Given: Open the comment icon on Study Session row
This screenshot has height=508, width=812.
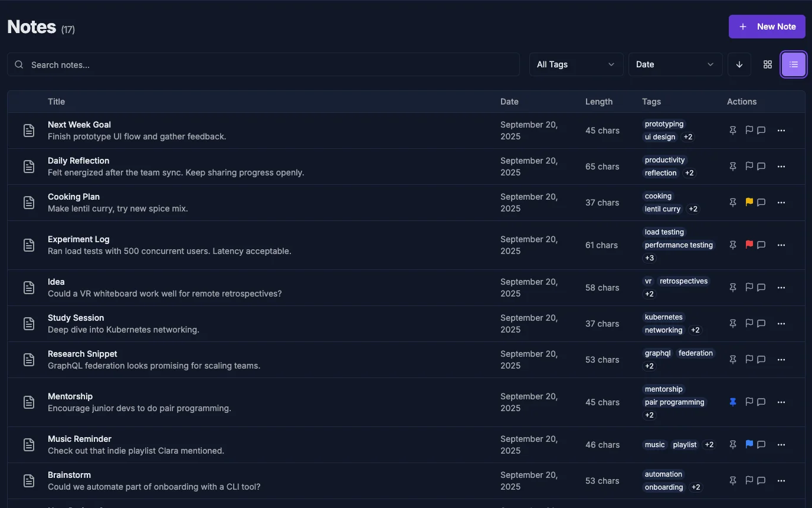Looking at the screenshot, I should click(761, 323).
